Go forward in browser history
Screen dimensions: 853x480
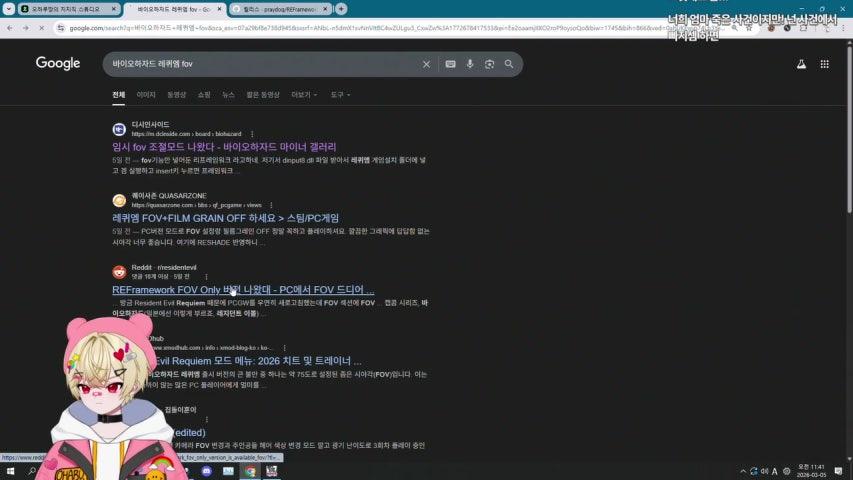pos(26,28)
